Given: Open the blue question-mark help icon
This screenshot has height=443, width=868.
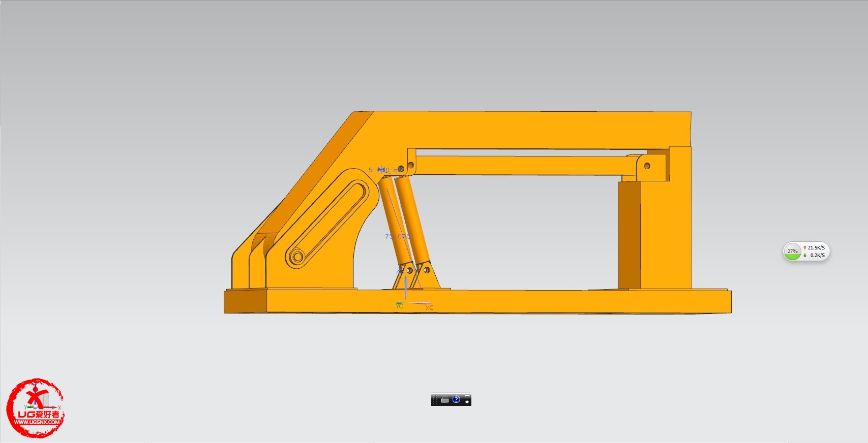Looking at the screenshot, I should (x=456, y=399).
